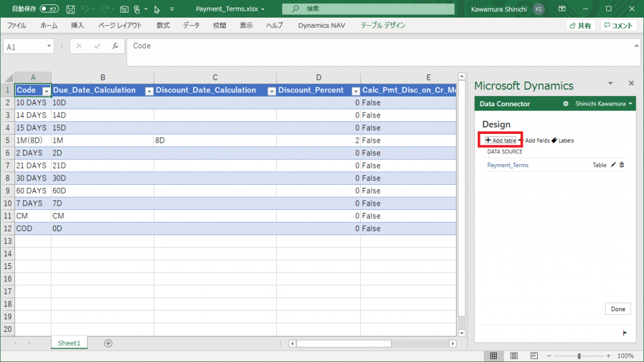Select row 5 header
Screen dimensions: 644x362
pos(8,140)
